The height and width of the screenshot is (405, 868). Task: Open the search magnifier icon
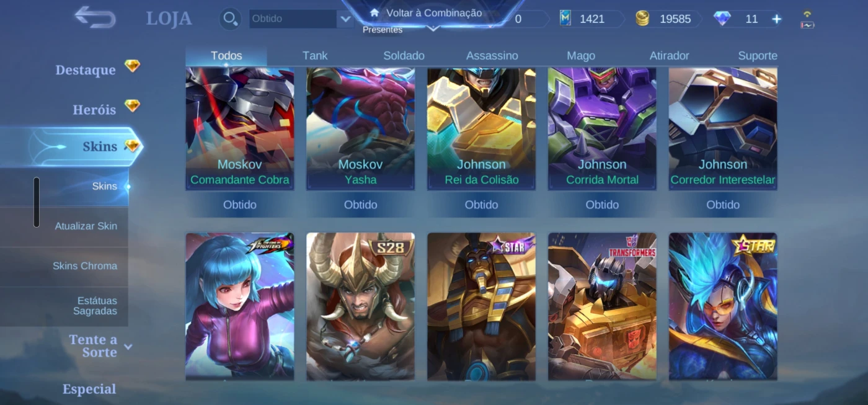[x=231, y=19]
